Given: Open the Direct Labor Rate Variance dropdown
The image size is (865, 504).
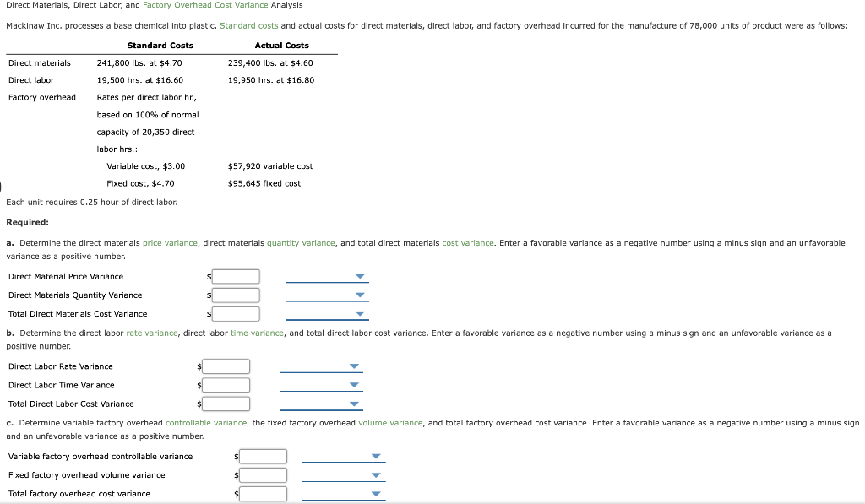Looking at the screenshot, I should coord(354,366).
